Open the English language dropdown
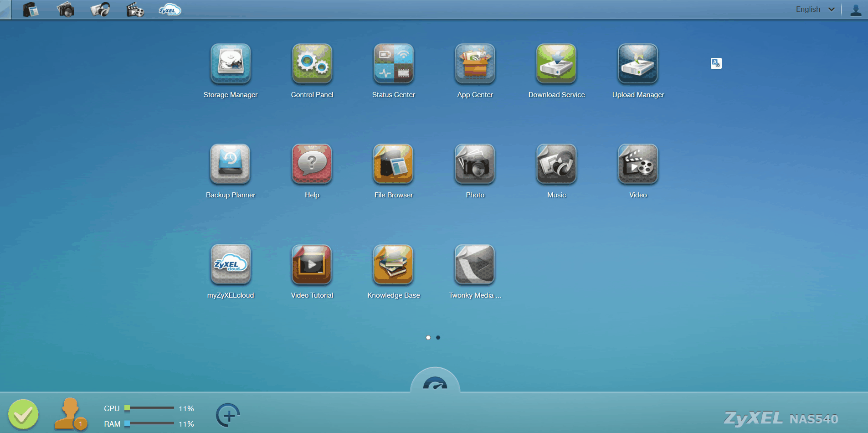 click(815, 9)
